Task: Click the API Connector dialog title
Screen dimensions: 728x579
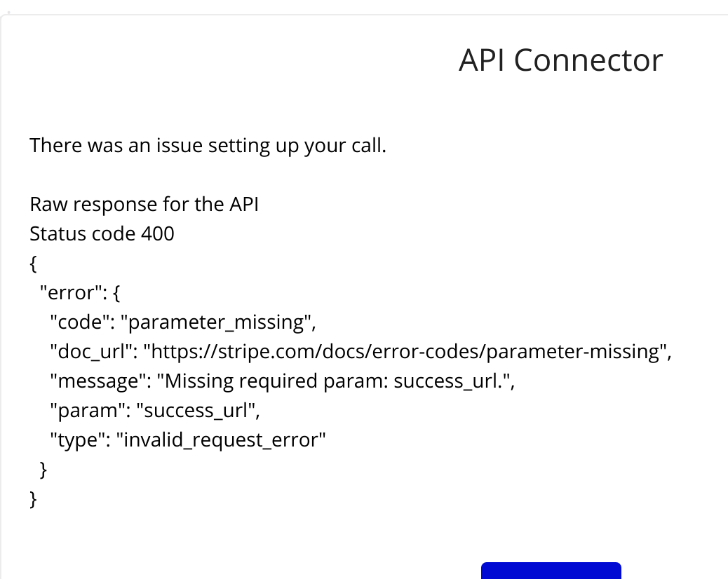Action: pos(560,60)
